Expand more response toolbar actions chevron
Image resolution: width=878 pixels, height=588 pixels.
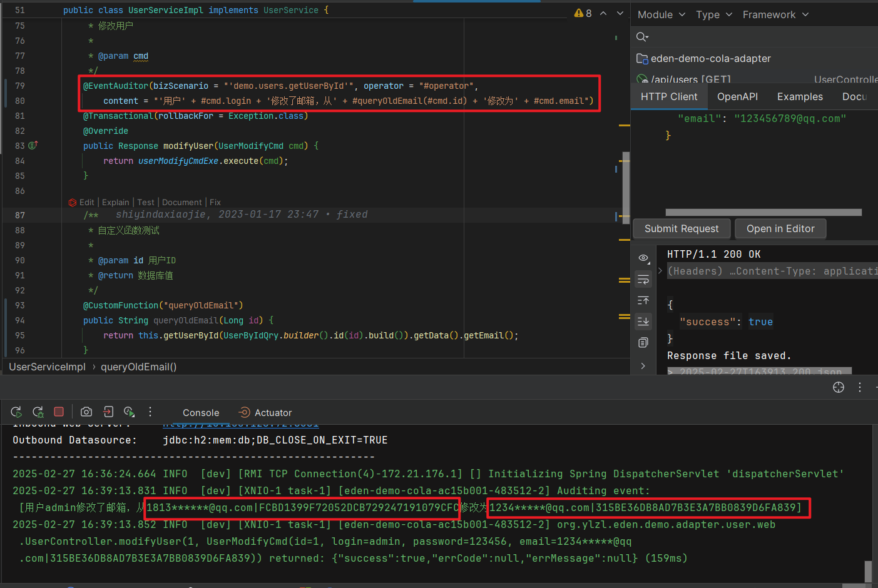(643, 366)
